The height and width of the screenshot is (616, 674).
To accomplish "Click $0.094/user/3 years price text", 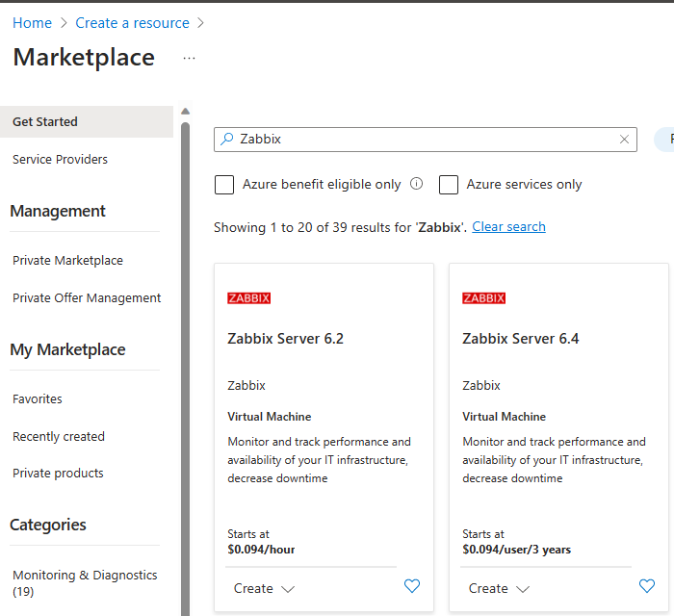I will pos(517,550).
